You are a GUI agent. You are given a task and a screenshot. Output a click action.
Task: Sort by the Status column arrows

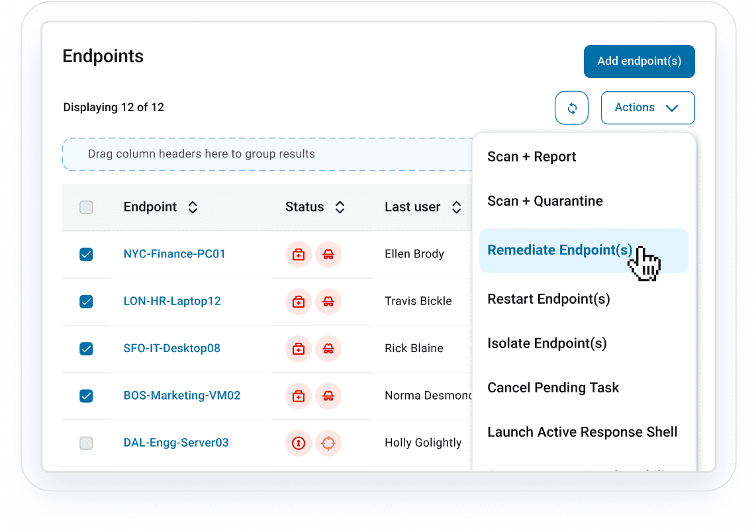click(x=340, y=207)
